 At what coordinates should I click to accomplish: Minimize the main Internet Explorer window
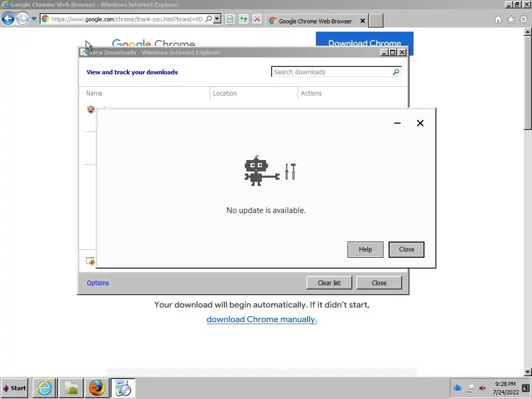tap(508, 4)
